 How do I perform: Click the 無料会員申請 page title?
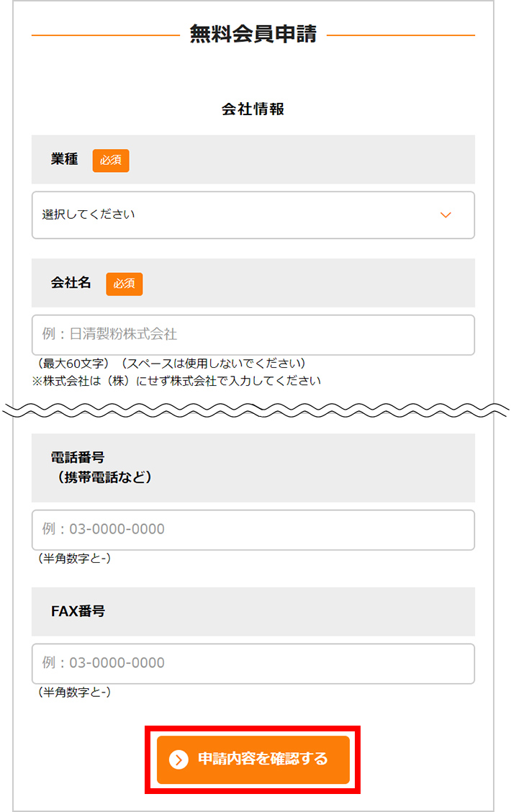[253, 34]
